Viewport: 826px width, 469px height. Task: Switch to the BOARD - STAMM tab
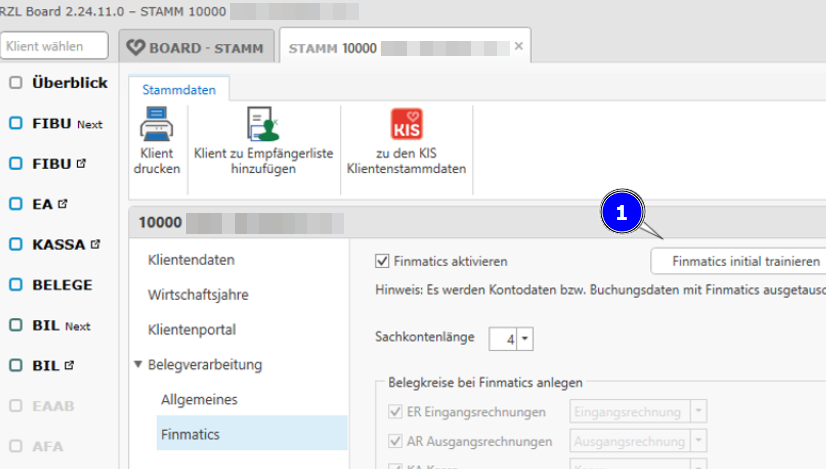(x=195, y=47)
